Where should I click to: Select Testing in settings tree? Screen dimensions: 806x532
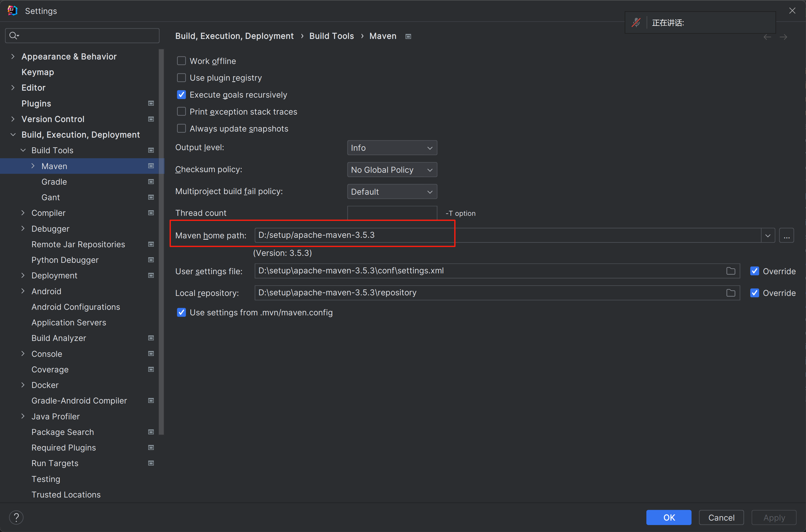(x=46, y=479)
